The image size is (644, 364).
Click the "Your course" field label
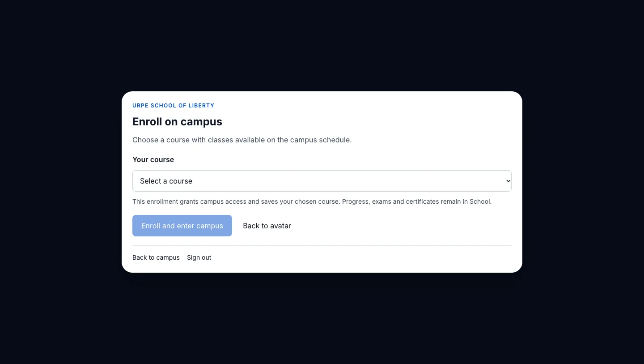click(153, 159)
